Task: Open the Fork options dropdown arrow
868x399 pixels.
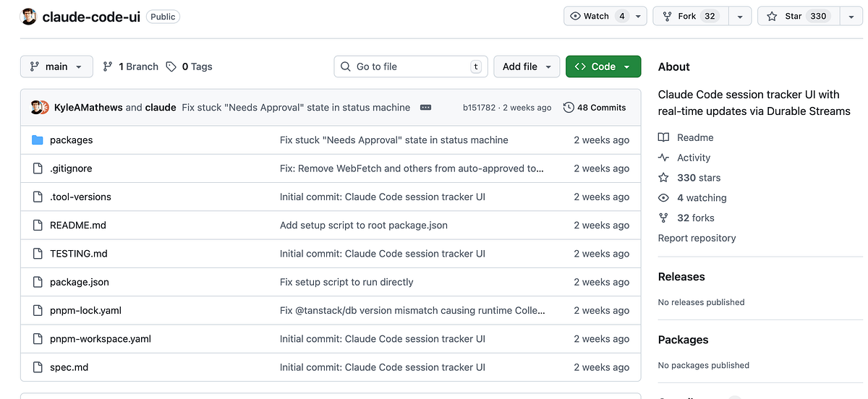Action: pos(740,16)
